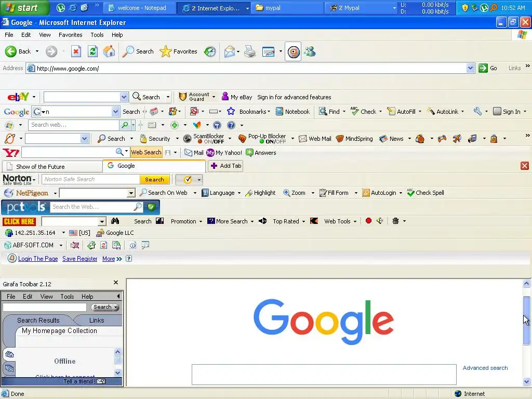The image size is (532, 399).
Task: Click the Mail envelope icon in IE toolbar
Action: coord(230,51)
